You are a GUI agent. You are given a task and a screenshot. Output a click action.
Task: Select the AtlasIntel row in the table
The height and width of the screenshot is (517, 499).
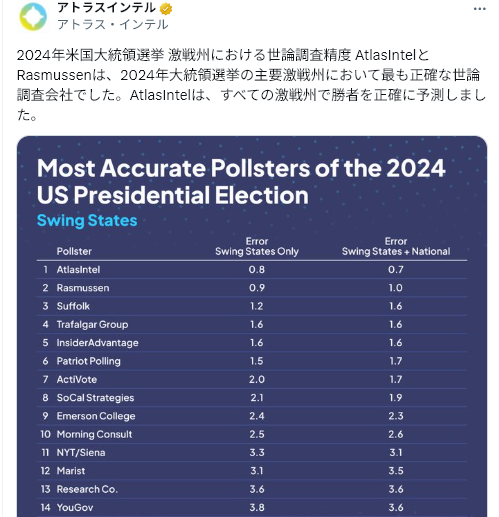(x=252, y=270)
